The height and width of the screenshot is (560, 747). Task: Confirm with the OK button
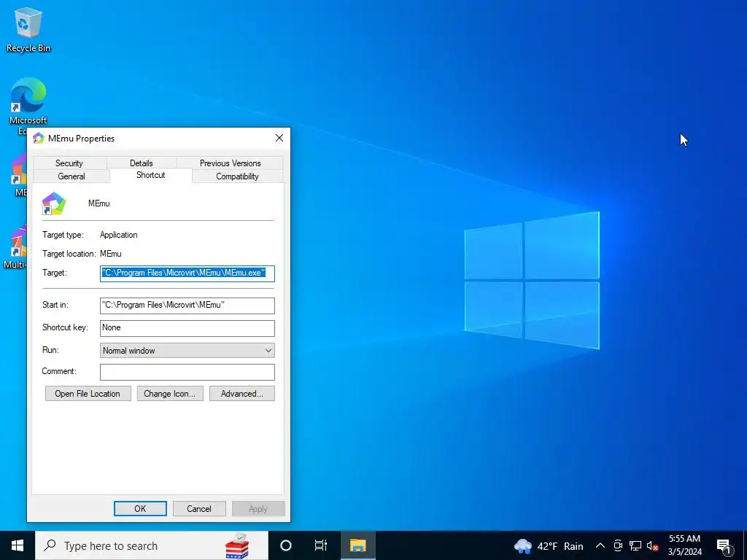[140, 508]
